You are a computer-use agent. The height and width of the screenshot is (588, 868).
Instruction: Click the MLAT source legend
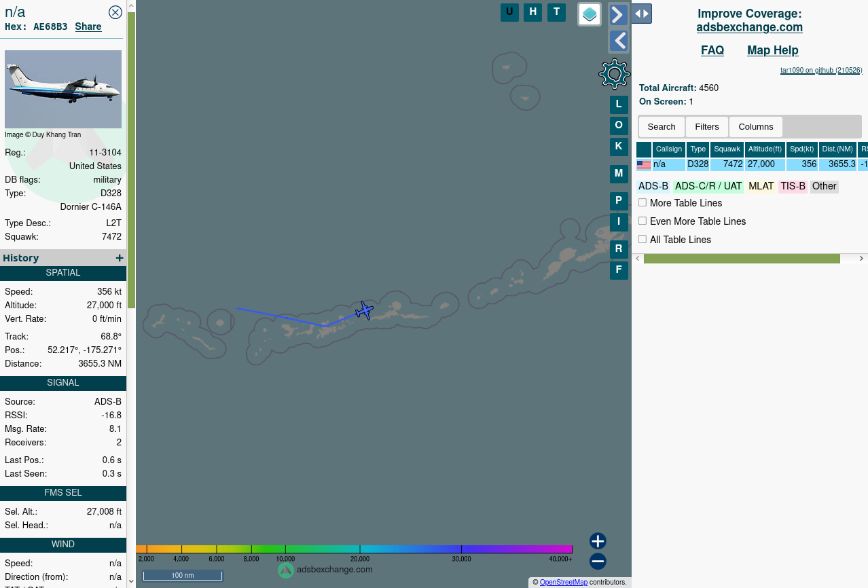(x=761, y=187)
